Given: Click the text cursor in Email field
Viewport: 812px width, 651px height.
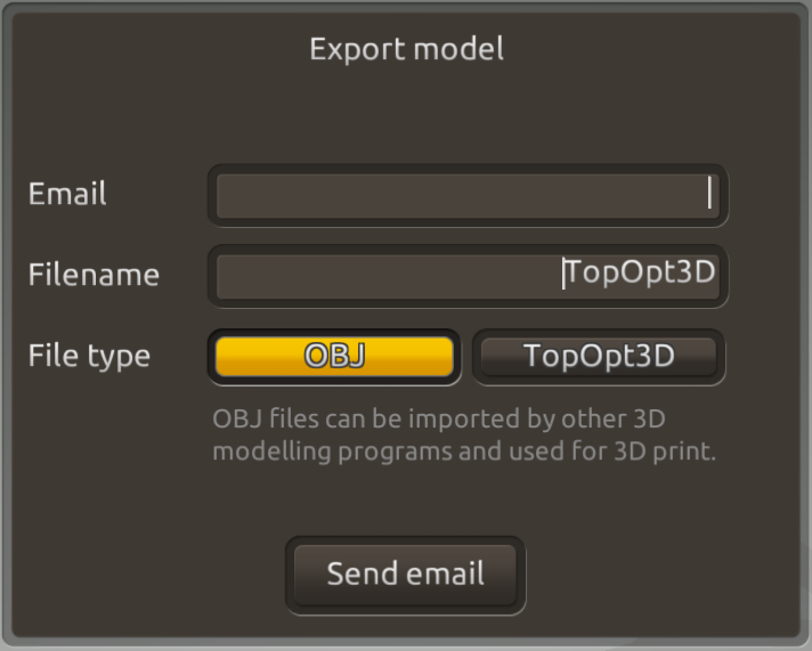Looking at the screenshot, I should tap(709, 193).
